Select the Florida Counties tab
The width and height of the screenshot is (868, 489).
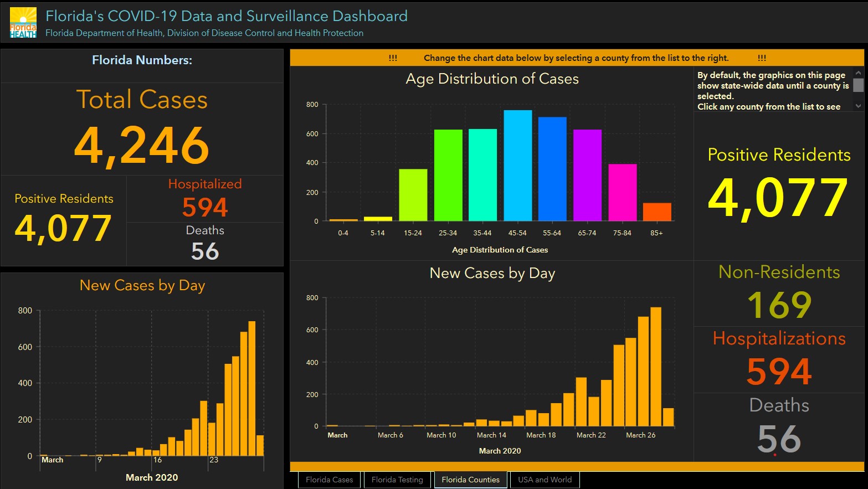(470, 480)
